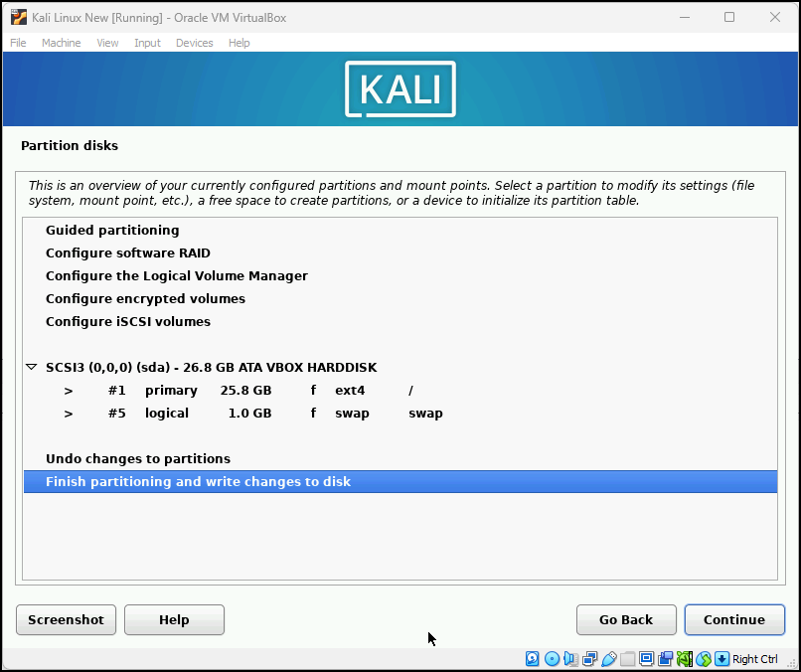Image resolution: width=801 pixels, height=672 pixels.
Task: Open the Machine menu
Action: [x=62, y=43]
